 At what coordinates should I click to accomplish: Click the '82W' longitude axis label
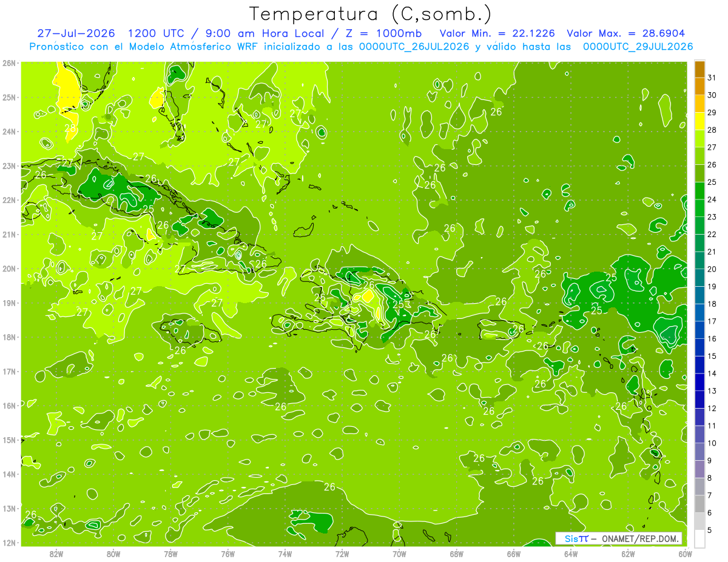pyautogui.click(x=56, y=554)
